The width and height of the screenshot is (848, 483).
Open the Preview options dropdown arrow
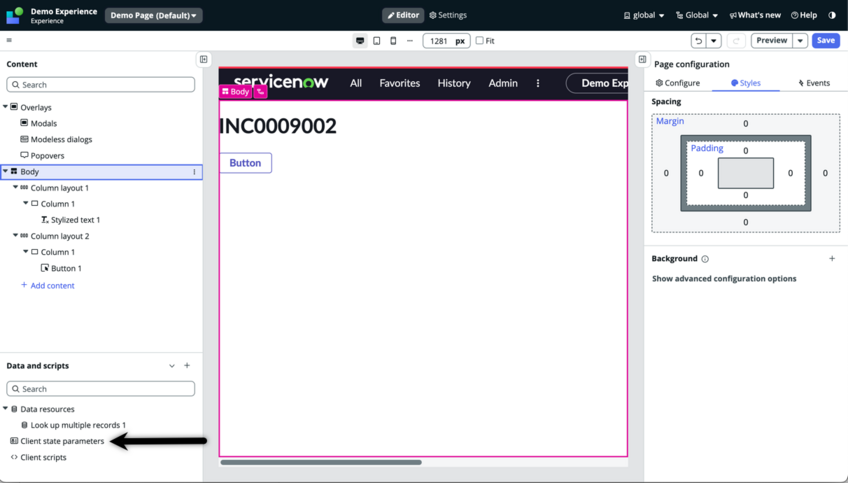click(800, 41)
